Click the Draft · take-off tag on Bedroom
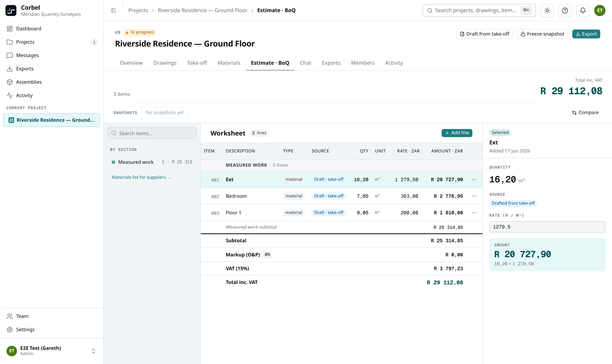612x364 pixels. tap(329, 196)
